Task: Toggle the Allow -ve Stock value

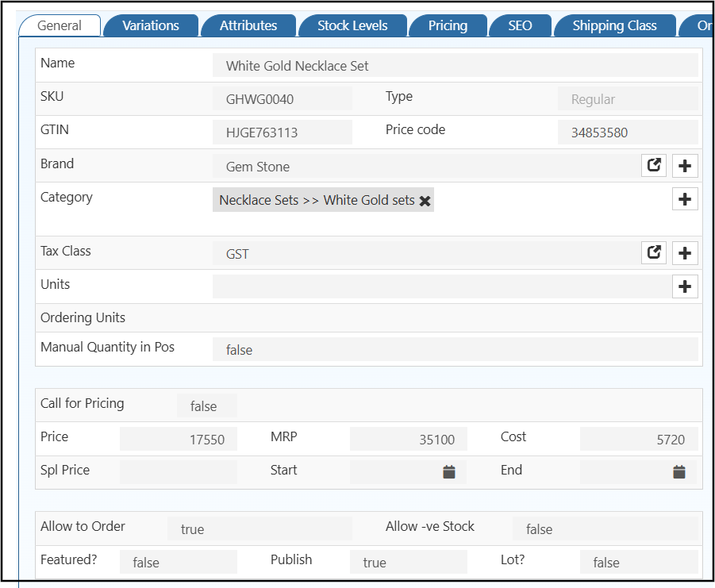Action: pyautogui.click(x=605, y=529)
